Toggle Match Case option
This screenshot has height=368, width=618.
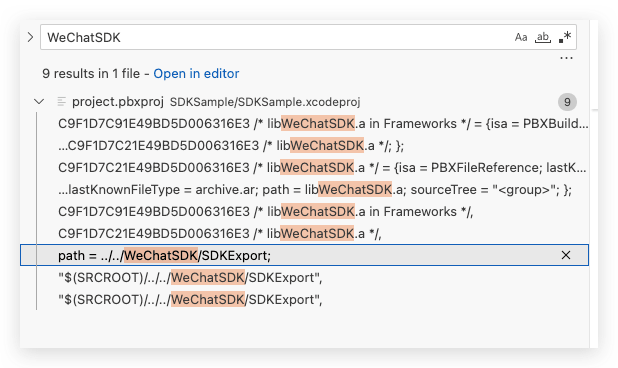(521, 37)
